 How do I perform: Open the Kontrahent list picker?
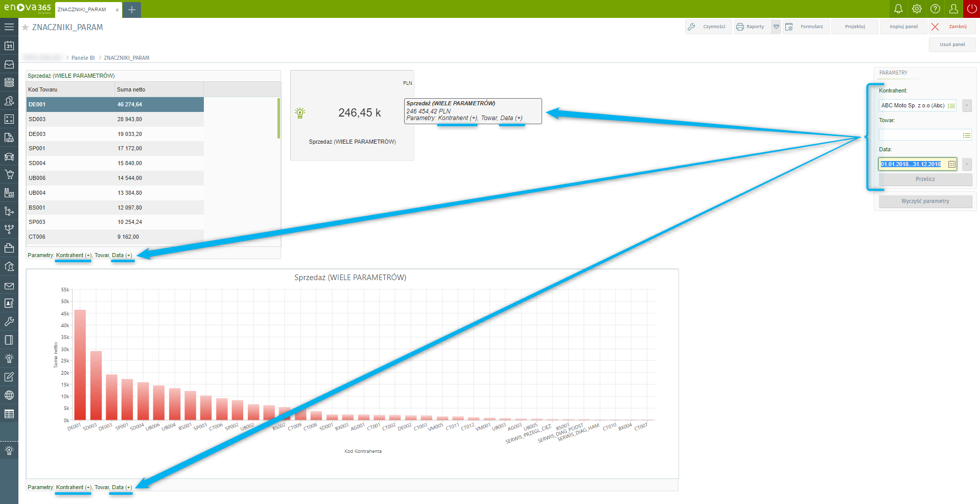point(951,106)
